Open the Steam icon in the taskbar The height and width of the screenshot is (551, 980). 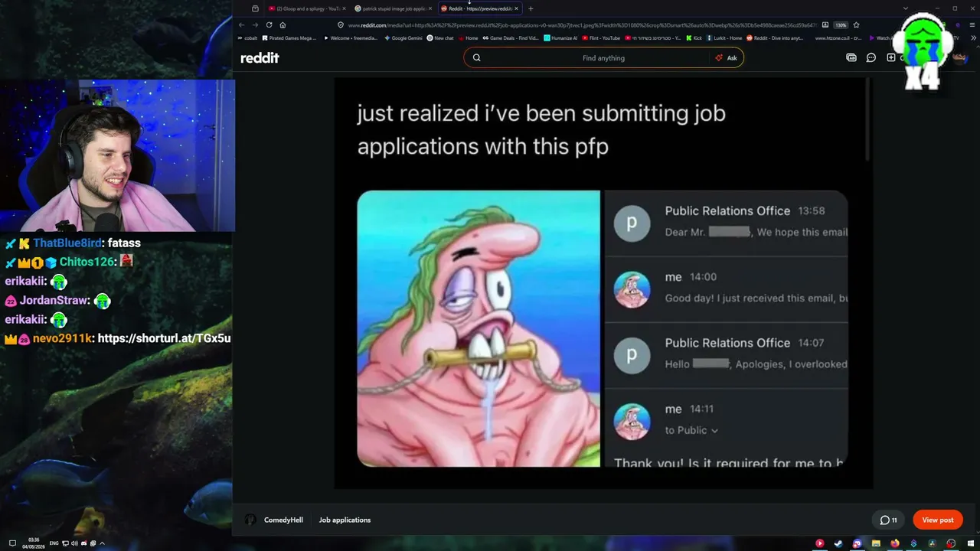click(838, 543)
